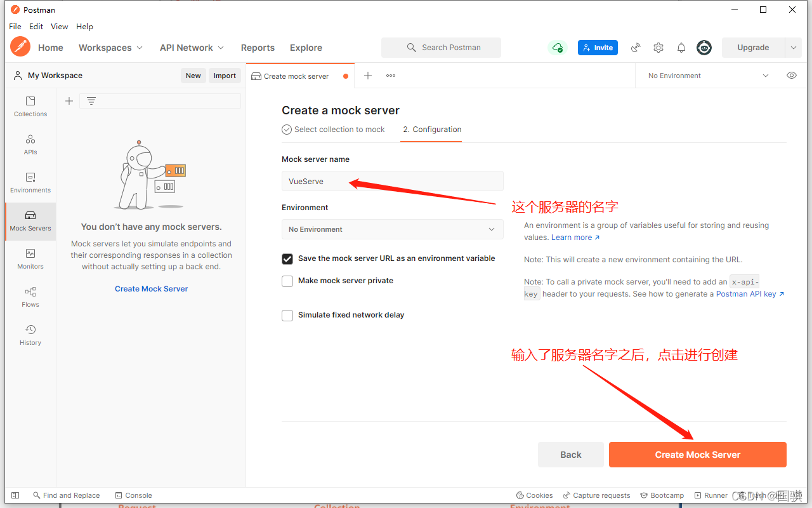
Task: Expand the API Network dropdown
Action: pos(192,48)
